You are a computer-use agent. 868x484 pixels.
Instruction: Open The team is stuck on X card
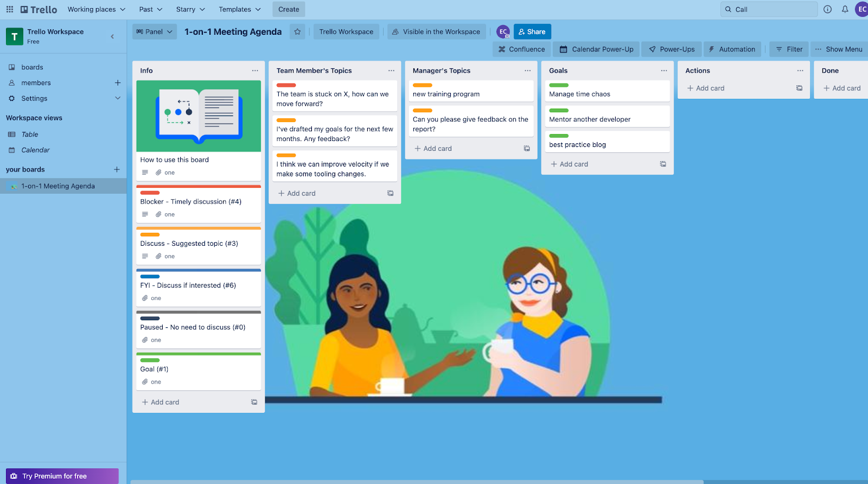(335, 96)
